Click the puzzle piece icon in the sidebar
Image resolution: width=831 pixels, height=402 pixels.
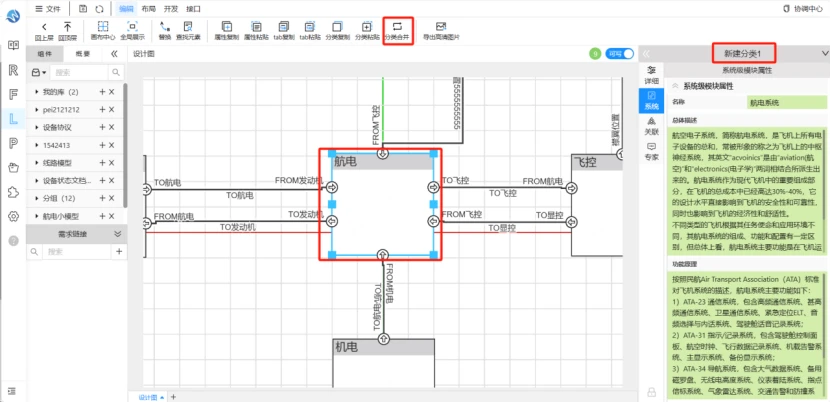click(x=13, y=192)
